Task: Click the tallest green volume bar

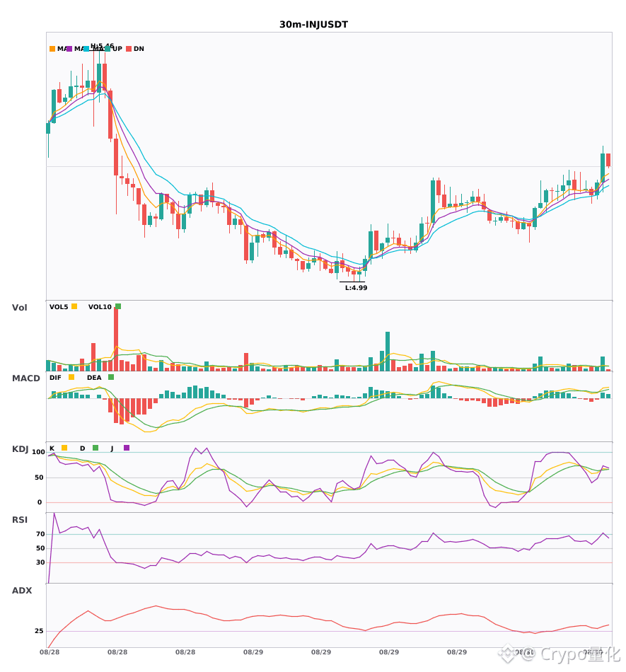Action: coord(388,352)
